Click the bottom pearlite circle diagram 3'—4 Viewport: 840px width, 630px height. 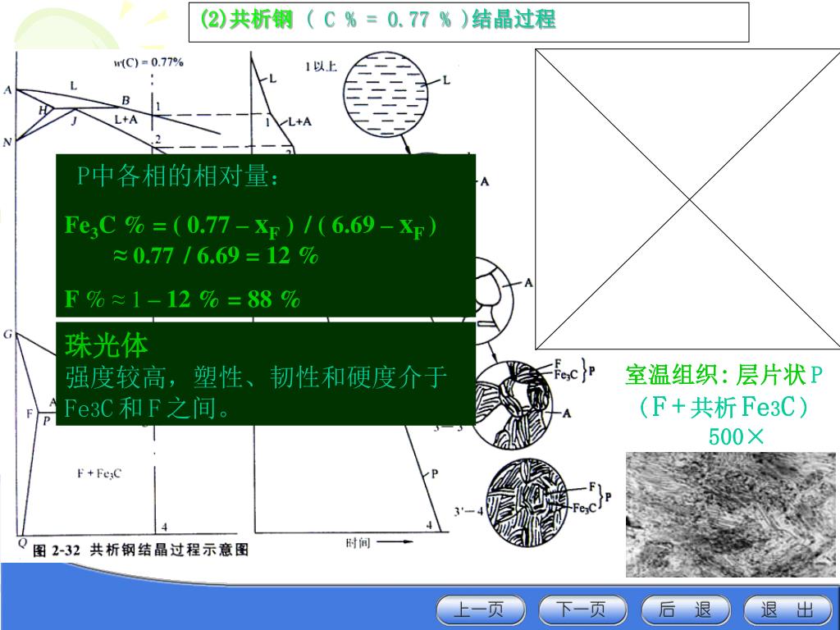tap(528, 502)
